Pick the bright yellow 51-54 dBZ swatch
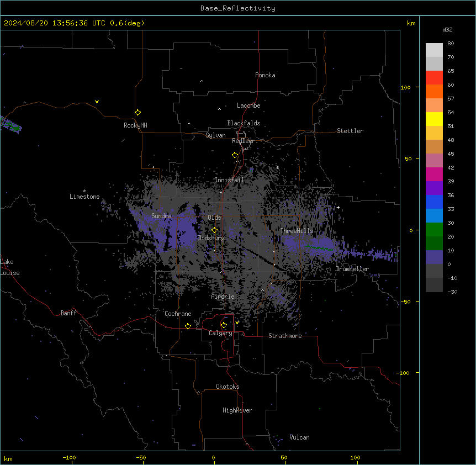 (434, 119)
